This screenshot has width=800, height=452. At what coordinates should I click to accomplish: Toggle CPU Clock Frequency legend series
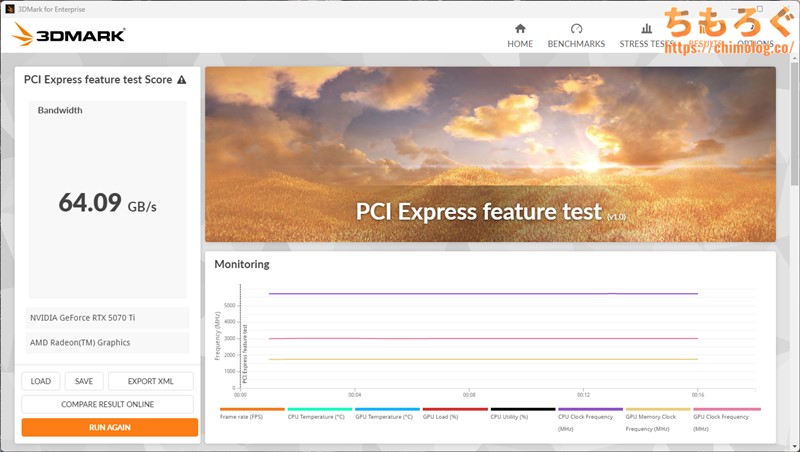pos(589,421)
